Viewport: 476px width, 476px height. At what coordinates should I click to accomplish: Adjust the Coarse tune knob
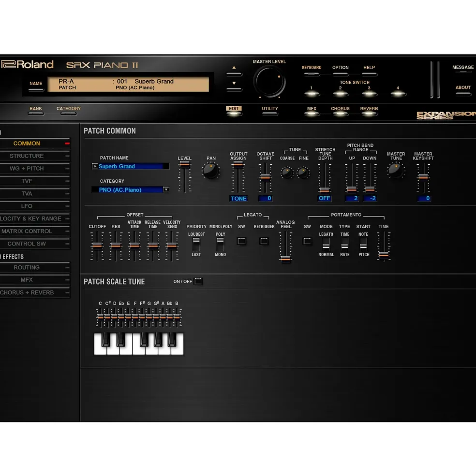pos(287,173)
